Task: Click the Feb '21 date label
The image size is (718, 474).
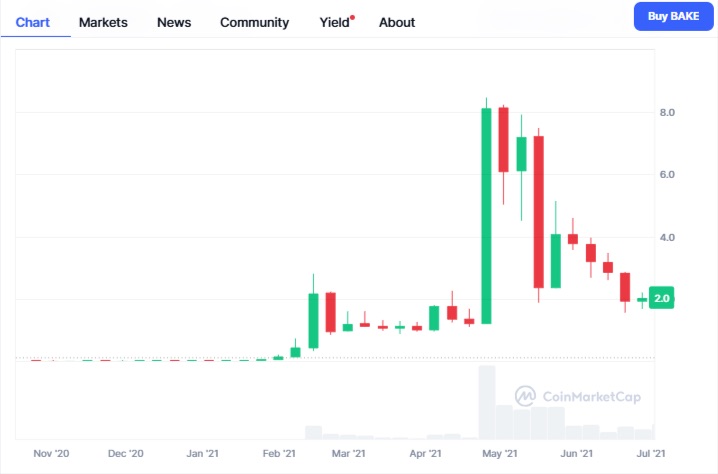Action: [x=279, y=453]
